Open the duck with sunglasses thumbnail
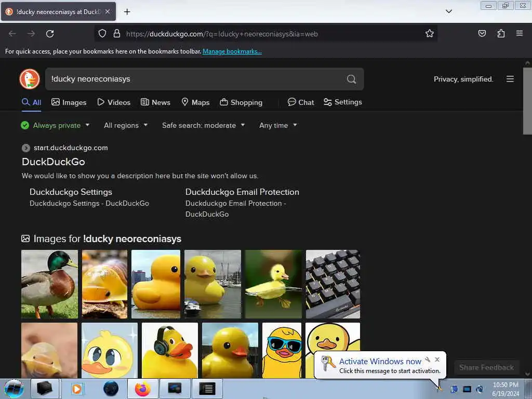This screenshot has width=532, height=399. (x=282, y=350)
